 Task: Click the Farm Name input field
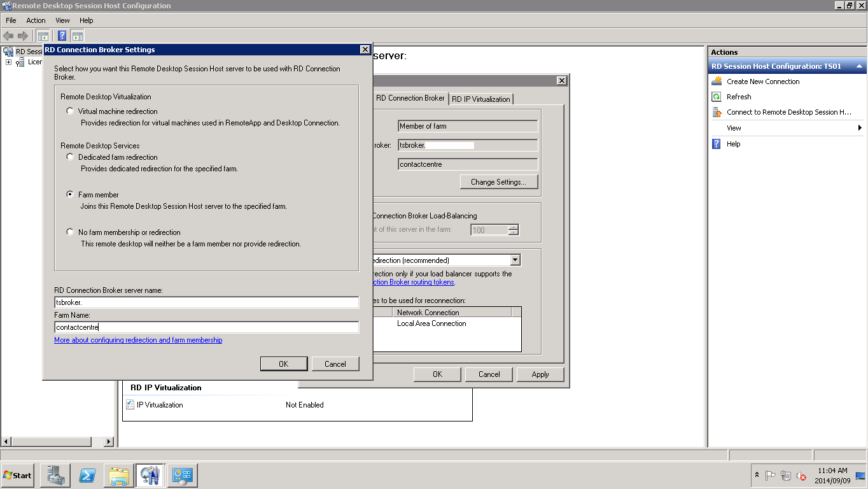207,327
